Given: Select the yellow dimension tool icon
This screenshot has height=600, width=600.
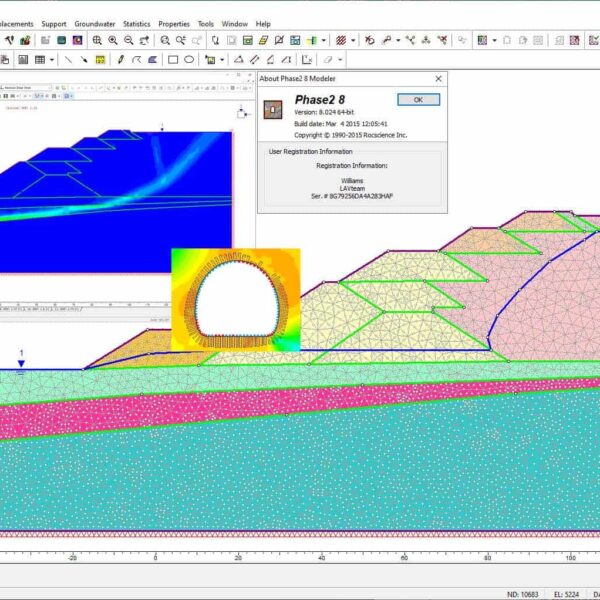Looking at the screenshot, I should point(100,60).
